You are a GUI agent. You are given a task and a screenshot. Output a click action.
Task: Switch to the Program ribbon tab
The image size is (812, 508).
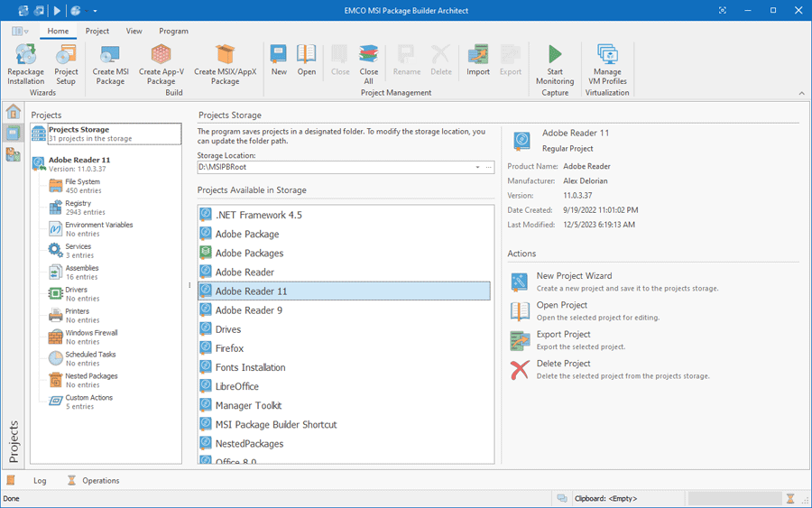tap(173, 31)
